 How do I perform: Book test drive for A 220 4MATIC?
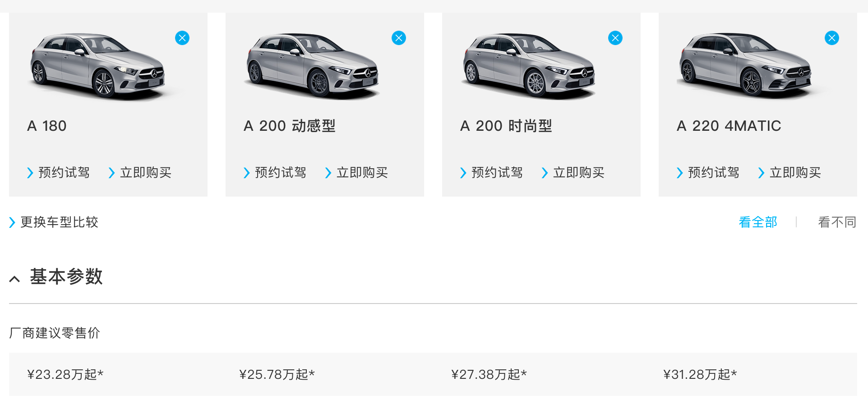[708, 173]
